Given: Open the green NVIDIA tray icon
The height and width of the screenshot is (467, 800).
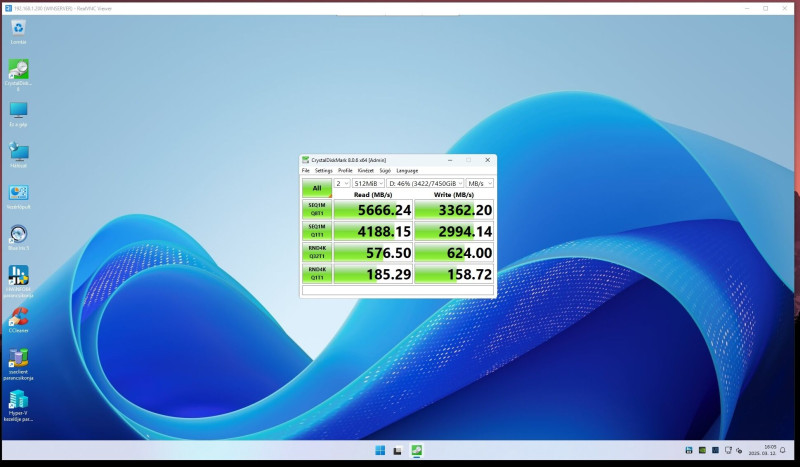Looking at the screenshot, I should point(702,450).
